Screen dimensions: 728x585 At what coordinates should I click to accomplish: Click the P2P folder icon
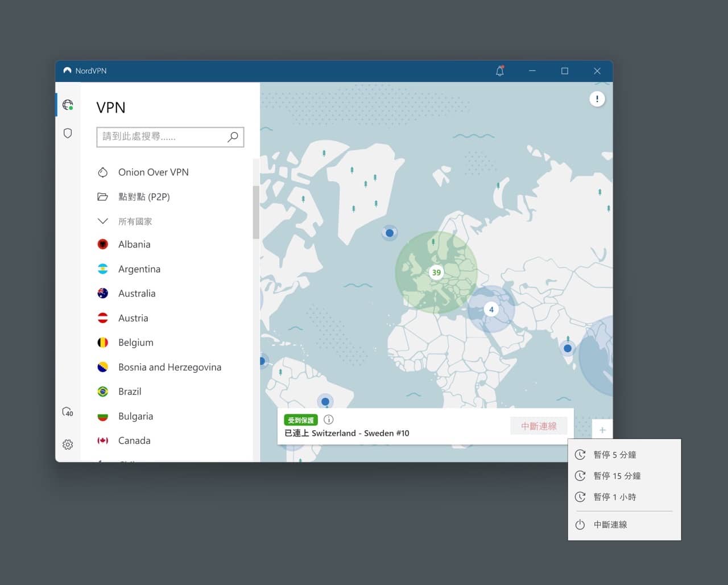pos(102,197)
